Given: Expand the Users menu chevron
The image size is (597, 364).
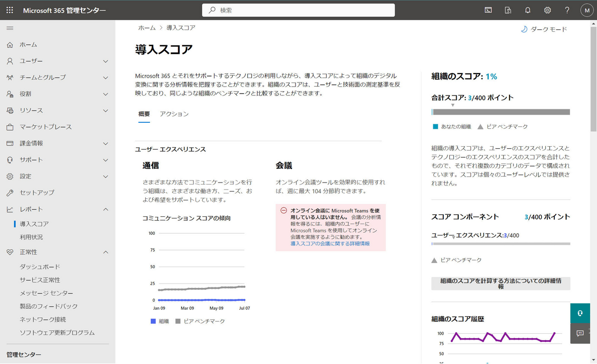Looking at the screenshot, I should (x=105, y=61).
